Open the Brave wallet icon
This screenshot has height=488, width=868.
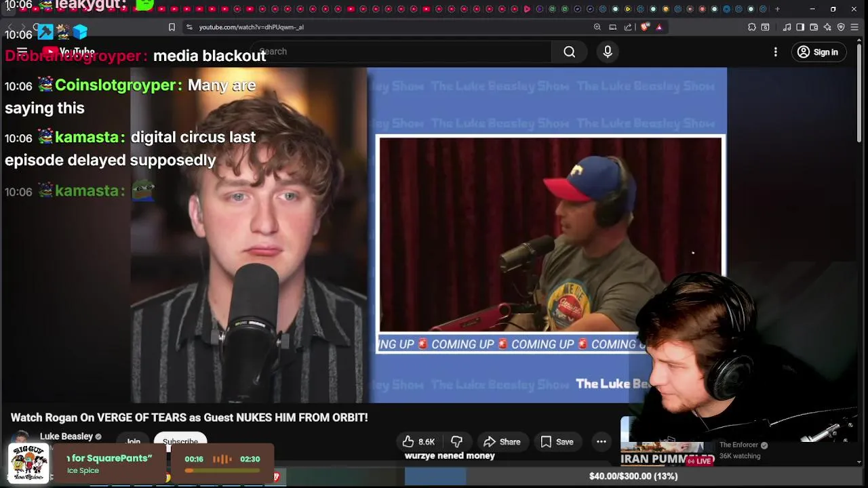[x=814, y=27]
